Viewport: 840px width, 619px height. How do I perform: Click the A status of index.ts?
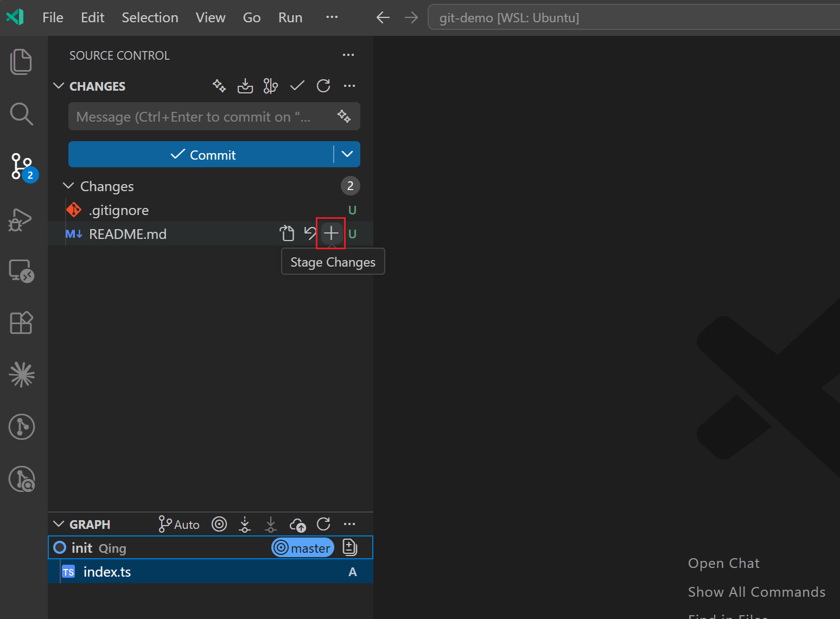tap(353, 572)
